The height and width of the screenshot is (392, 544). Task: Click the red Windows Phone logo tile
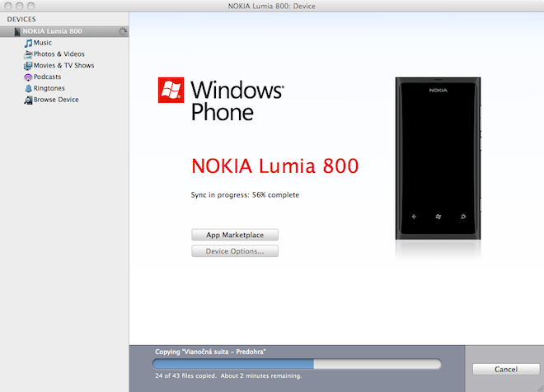171,90
